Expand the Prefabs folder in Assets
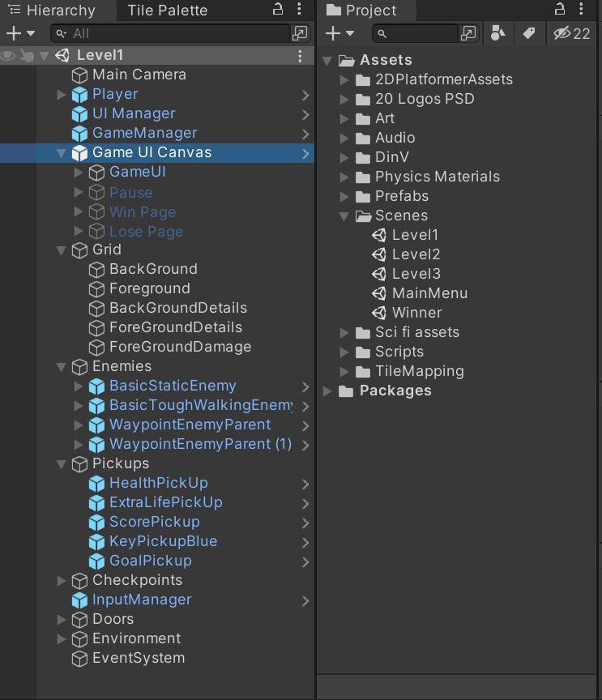This screenshot has width=602, height=700. (x=344, y=197)
